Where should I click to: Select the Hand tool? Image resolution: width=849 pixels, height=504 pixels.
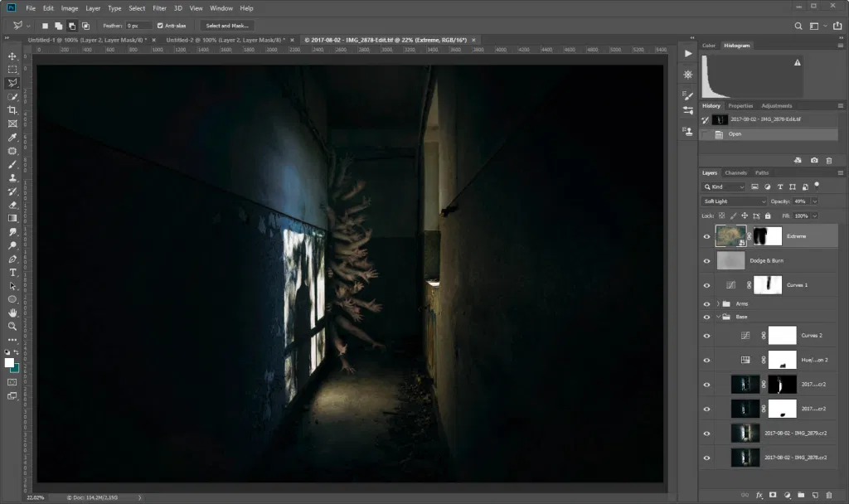(12, 313)
